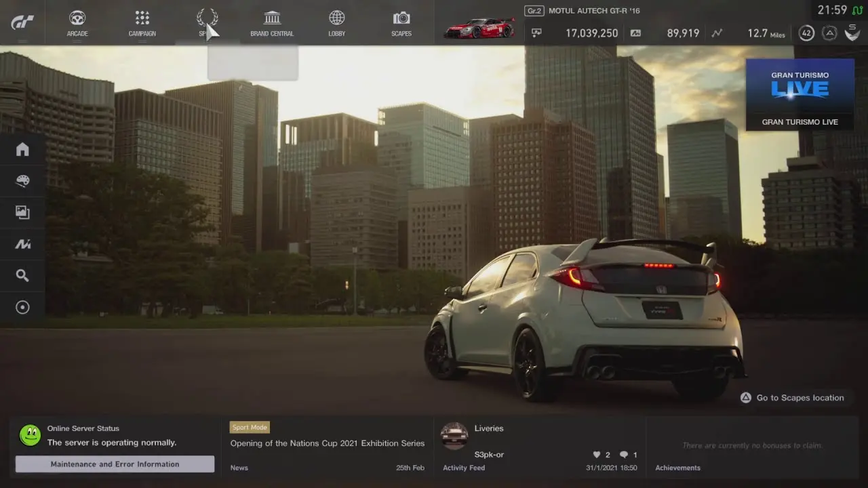
Task: Open the Gallery photos icon in the sidebar
Action: pos(22,212)
